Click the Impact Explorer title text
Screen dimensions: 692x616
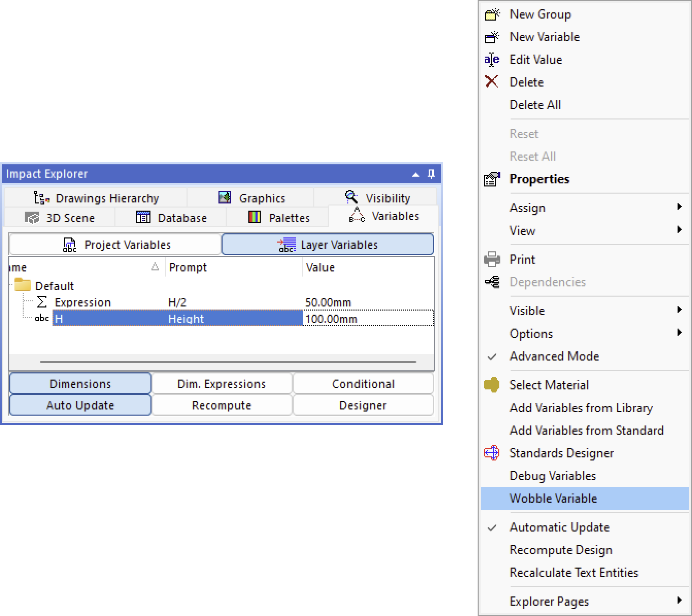pos(47,174)
